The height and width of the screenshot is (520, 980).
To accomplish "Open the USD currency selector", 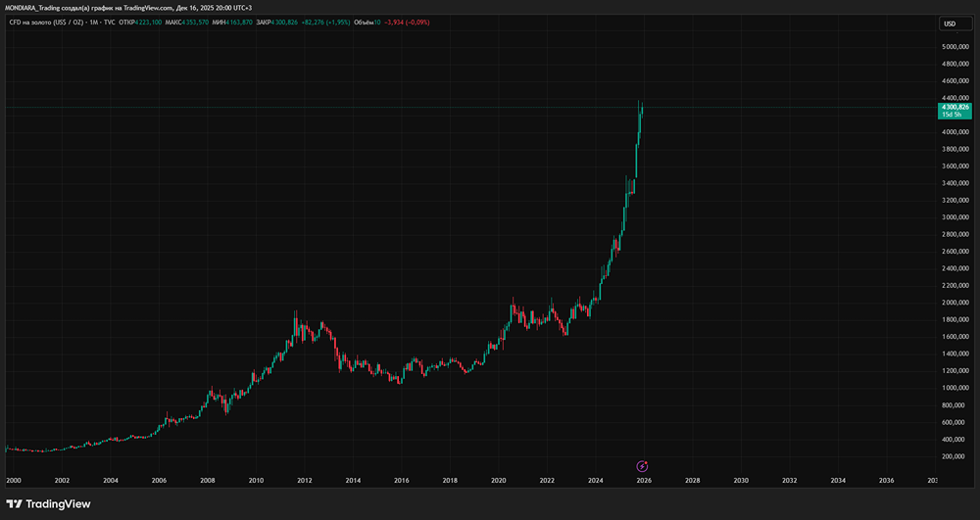I will tap(956, 24).
